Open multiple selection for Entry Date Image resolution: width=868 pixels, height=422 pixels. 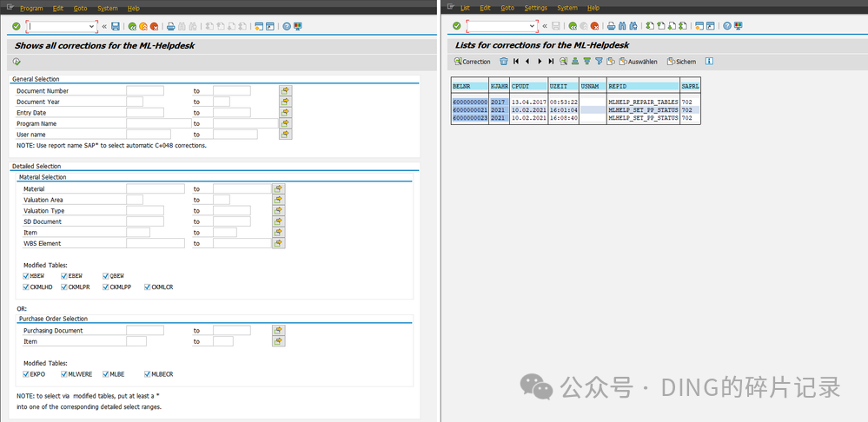tap(285, 113)
